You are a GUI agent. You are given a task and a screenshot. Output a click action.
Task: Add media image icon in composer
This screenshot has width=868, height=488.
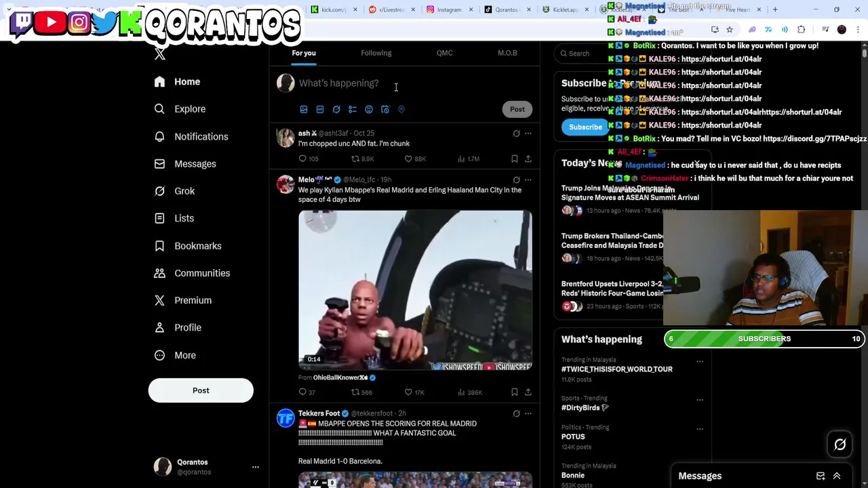pyautogui.click(x=304, y=109)
